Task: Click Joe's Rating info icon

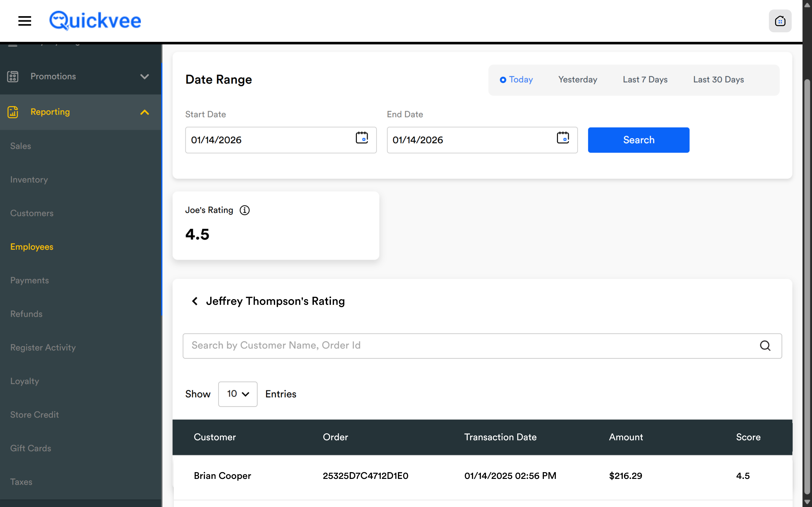Action: pyautogui.click(x=245, y=210)
